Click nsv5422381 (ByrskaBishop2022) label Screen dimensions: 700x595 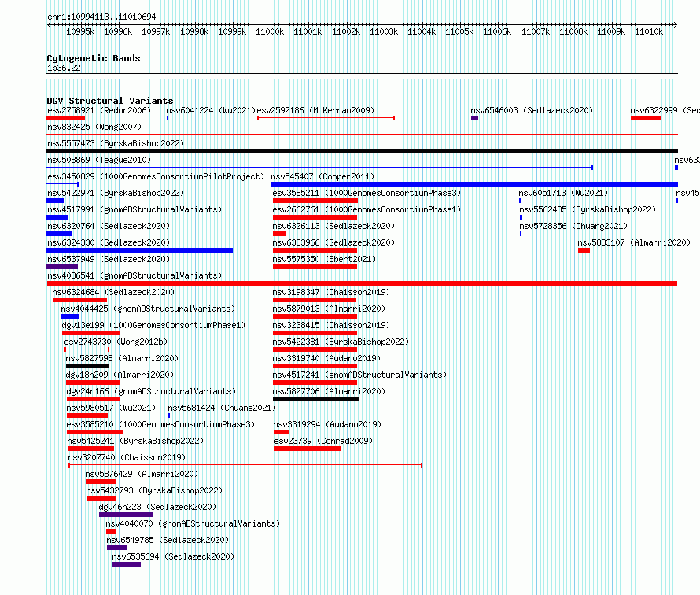(x=341, y=342)
